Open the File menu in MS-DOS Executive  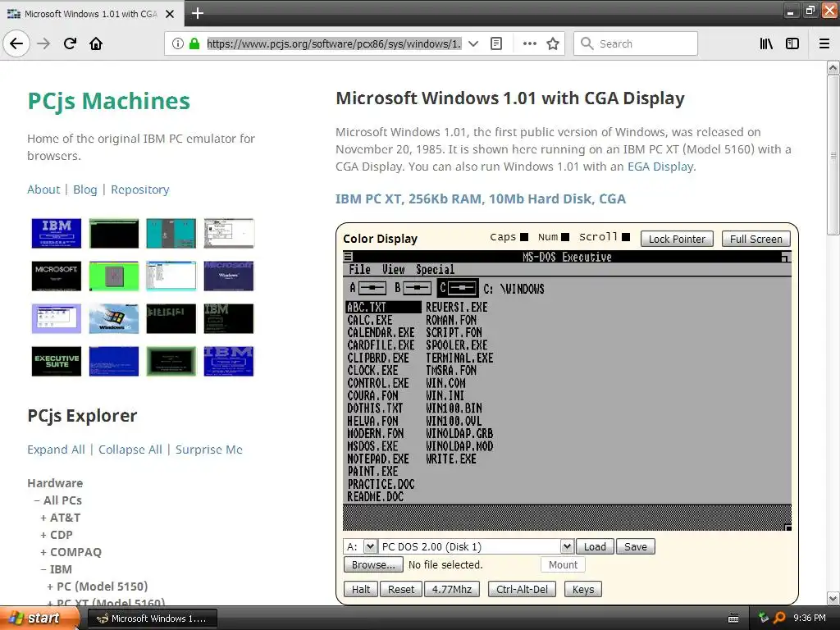(x=359, y=269)
